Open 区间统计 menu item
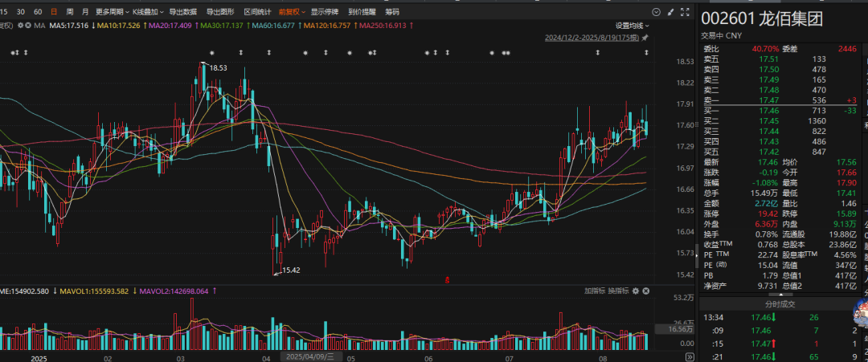 click(258, 11)
